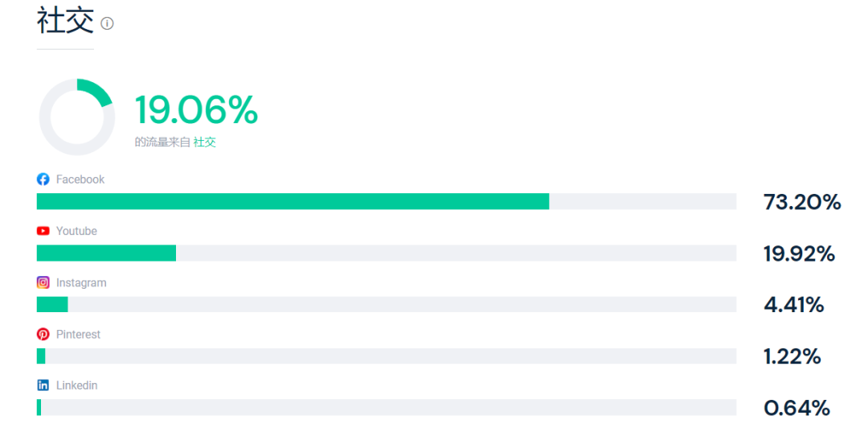868x424 pixels.
Task: Click the Linkedin label text
Action: 76,385
